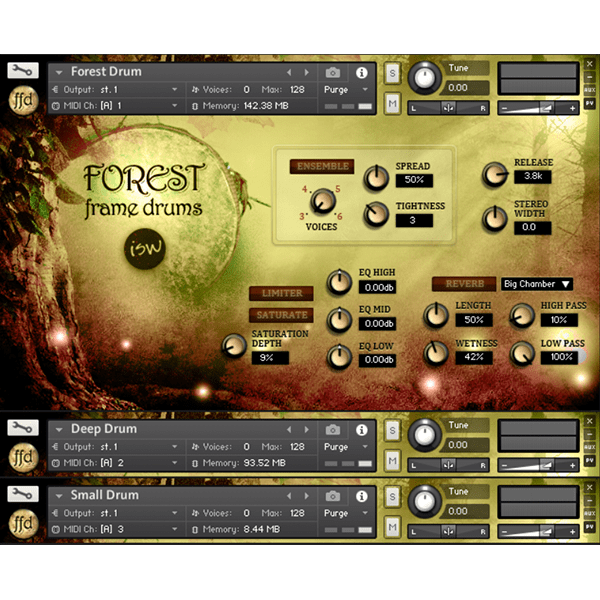The height and width of the screenshot is (600, 600).
Task: Mute the Small Drum instrument
Action: tap(392, 527)
